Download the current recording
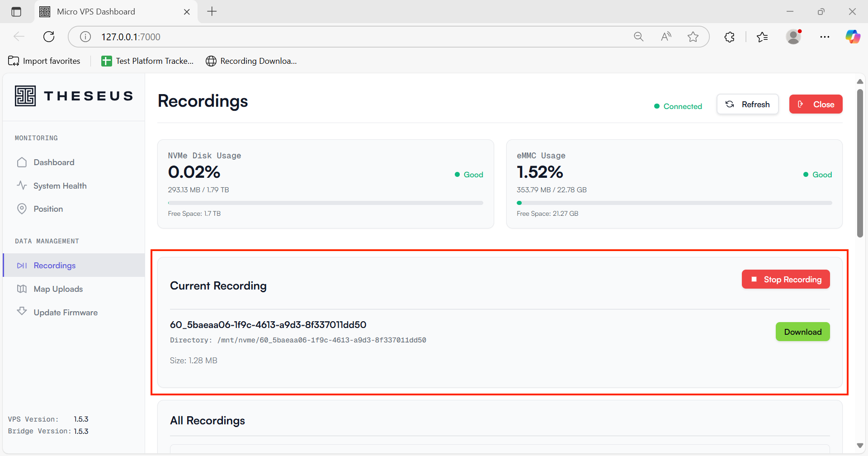Image resolution: width=868 pixels, height=456 pixels. 802,332
